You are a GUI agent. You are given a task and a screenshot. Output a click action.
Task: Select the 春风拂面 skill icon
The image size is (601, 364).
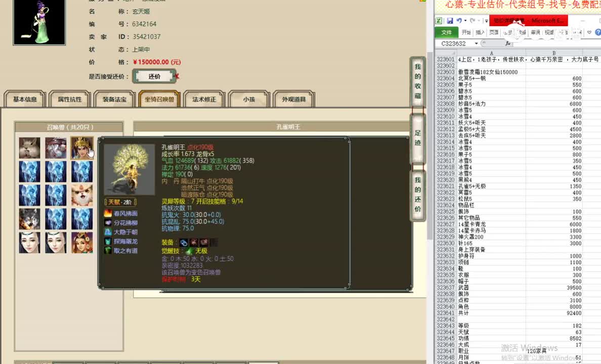(x=108, y=213)
